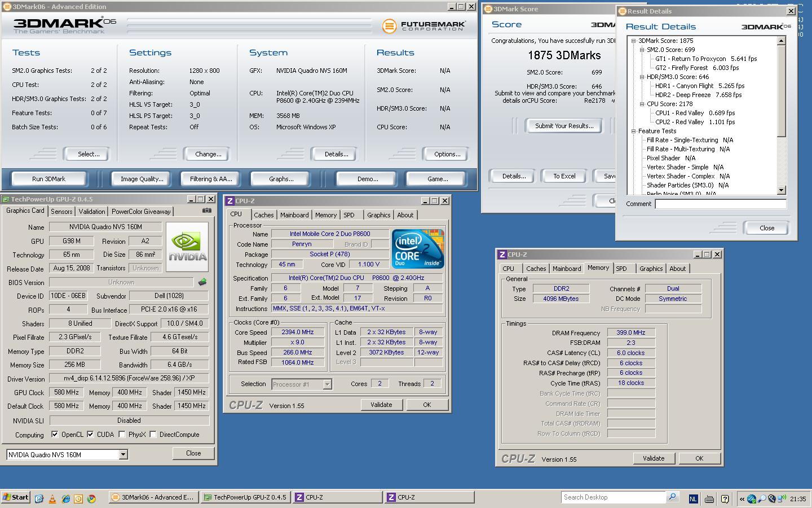Toggle the CUDA checkbox in GPU-Z
Screen dimensions: 812x508
[x=90, y=435]
